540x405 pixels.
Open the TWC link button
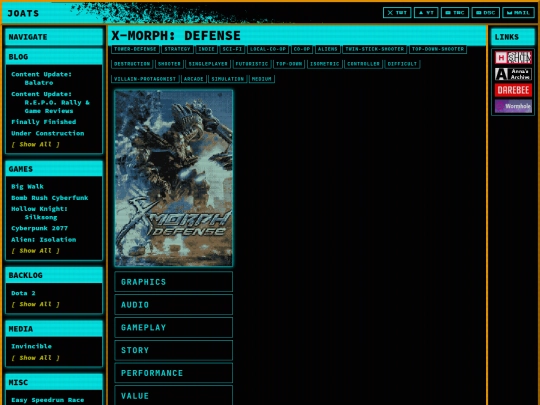click(455, 13)
